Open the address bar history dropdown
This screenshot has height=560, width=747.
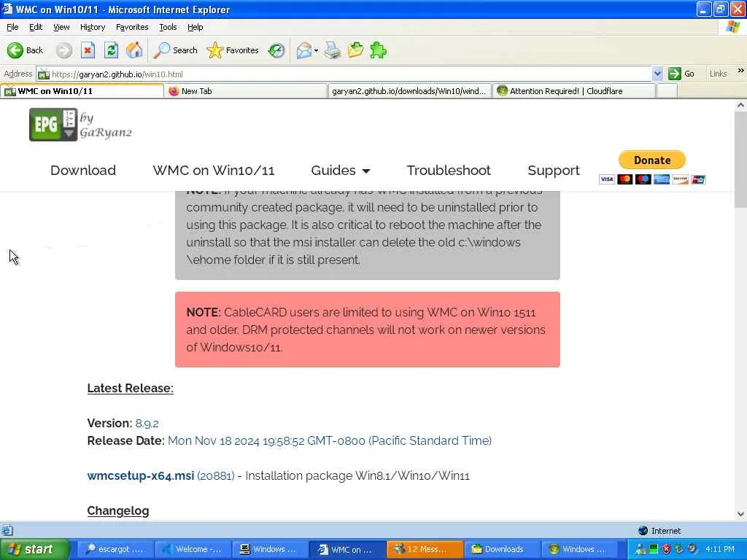click(x=657, y=74)
